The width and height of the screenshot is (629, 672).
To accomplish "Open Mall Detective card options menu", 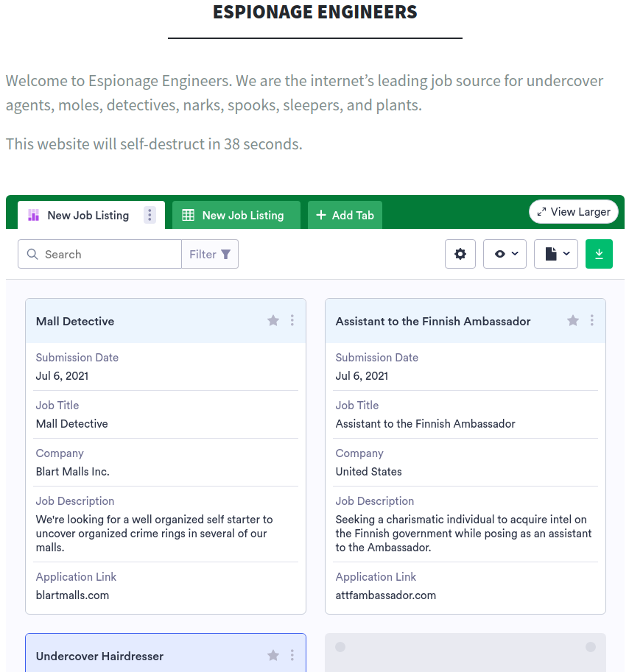I will tap(292, 321).
